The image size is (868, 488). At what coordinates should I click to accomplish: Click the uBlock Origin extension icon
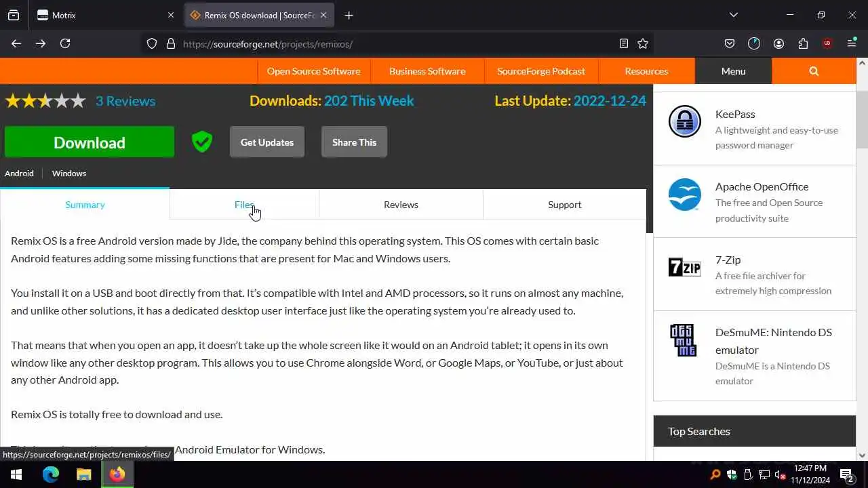pos(827,43)
